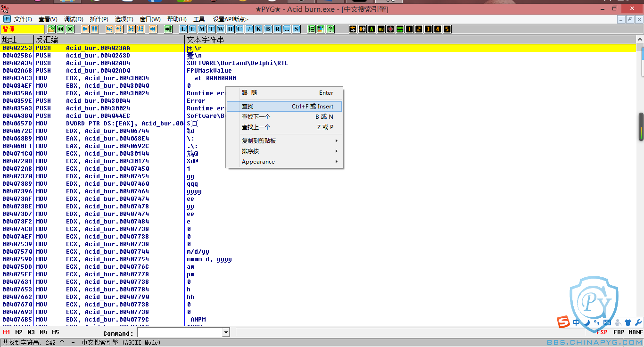Open CPU window with C button
This screenshot has width=644, height=347.
point(240,29)
